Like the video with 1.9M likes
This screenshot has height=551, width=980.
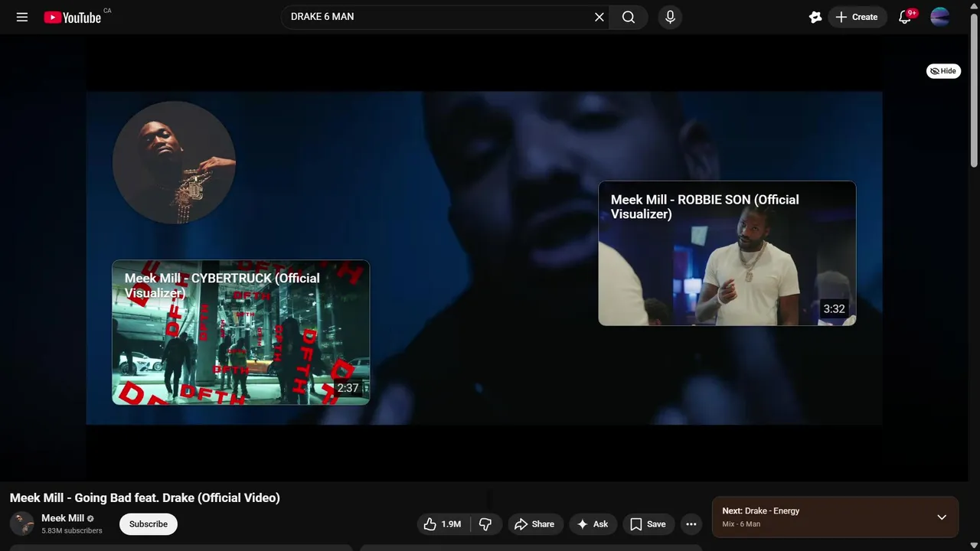tap(442, 524)
